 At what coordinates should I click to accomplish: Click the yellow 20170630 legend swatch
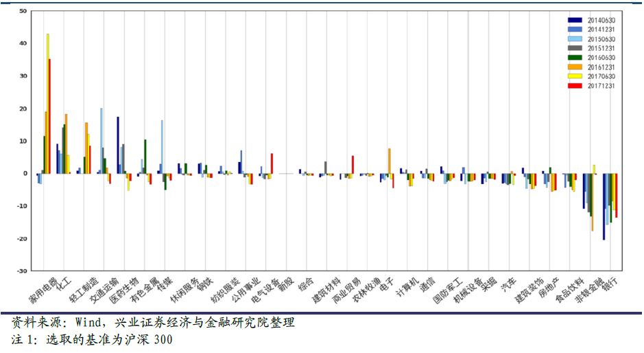[x=575, y=76]
